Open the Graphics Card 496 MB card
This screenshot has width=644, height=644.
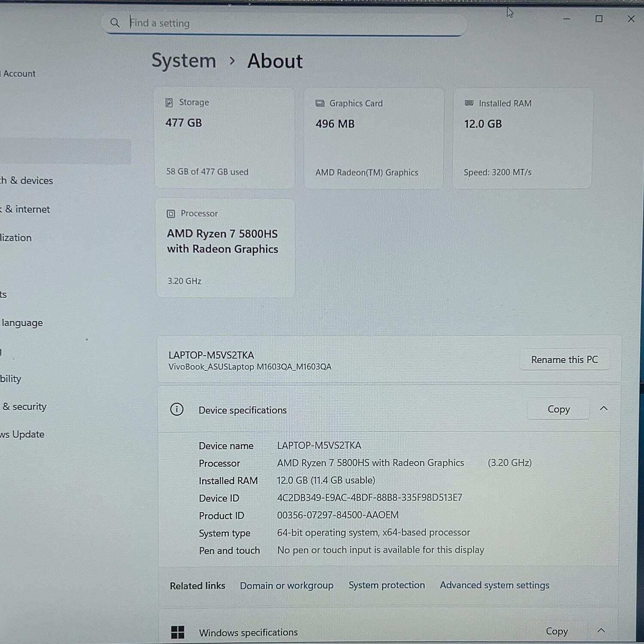374,138
